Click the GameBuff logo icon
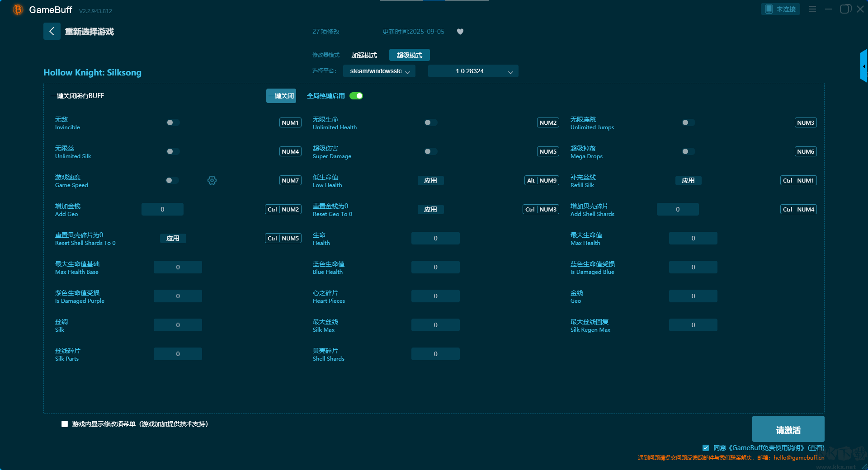Viewport: 868px width, 470px height. (x=18, y=9)
